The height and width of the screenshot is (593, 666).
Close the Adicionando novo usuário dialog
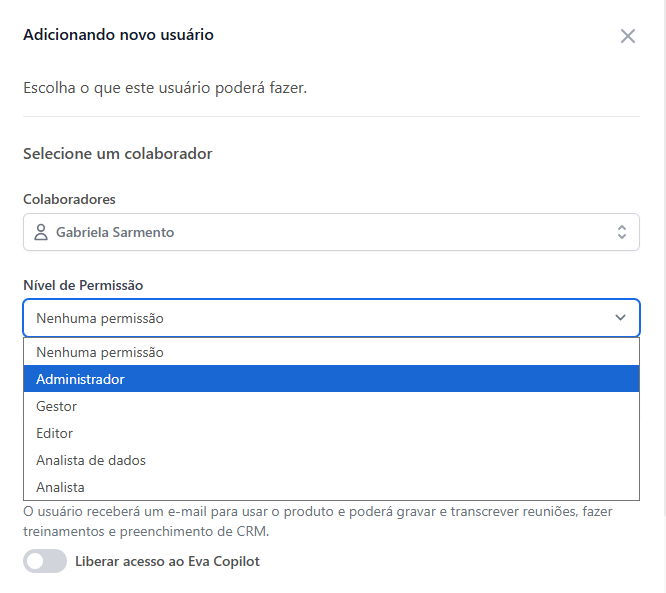pyautogui.click(x=628, y=36)
